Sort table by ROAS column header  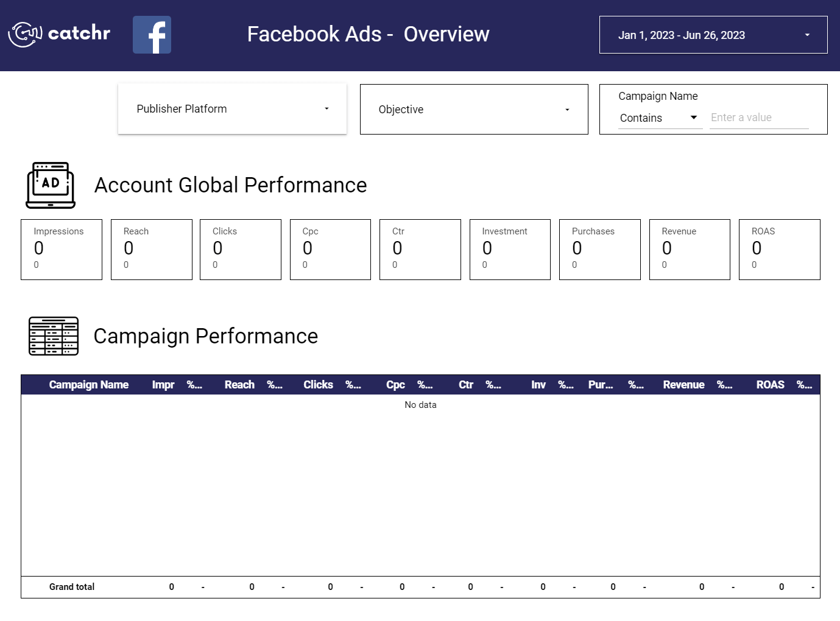[771, 385]
